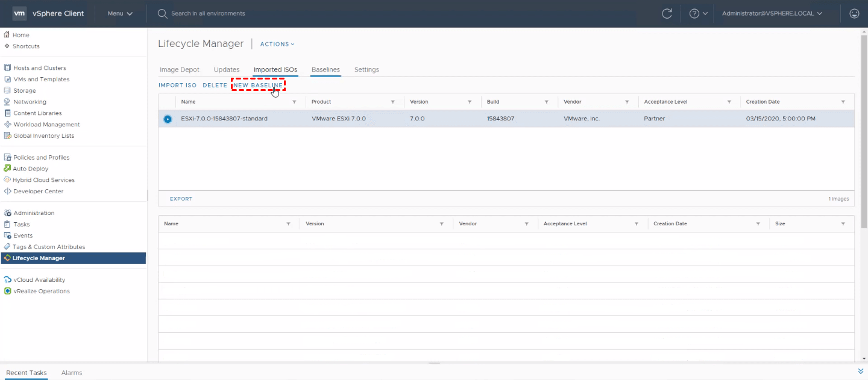Screen dimensions: 868x380
Task: Select the ESXi-7.0.0-15843807-standard radio button
Action: (x=168, y=119)
